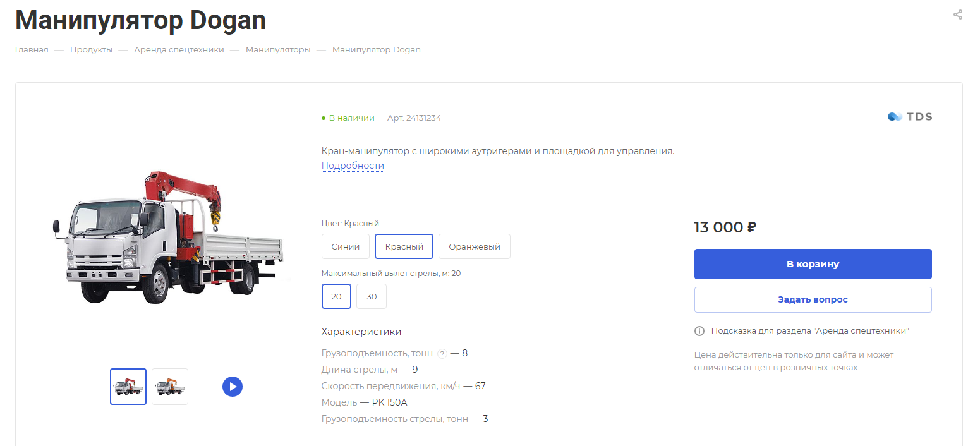Open the Подробности details link
Image resolution: width=980 pixels, height=446 pixels.
(x=353, y=166)
